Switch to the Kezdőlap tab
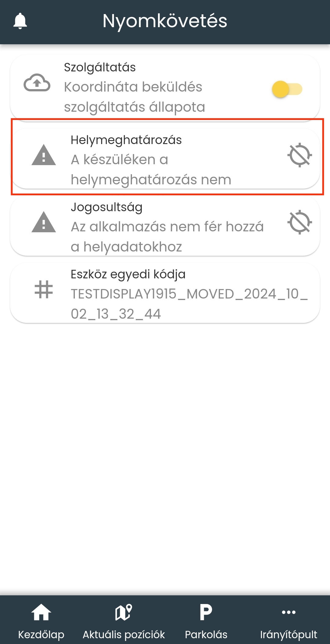 click(41, 620)
